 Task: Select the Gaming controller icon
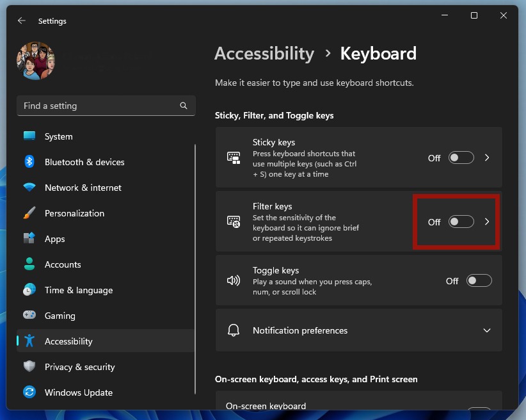pos(29,316)
